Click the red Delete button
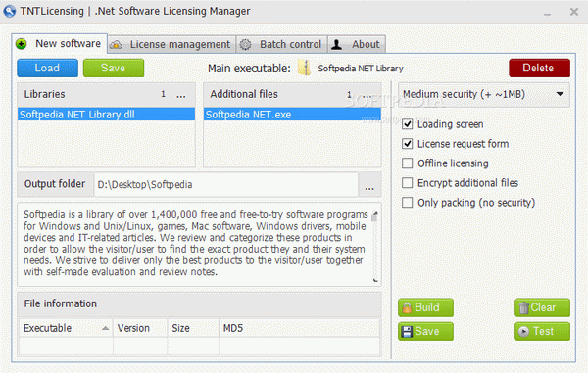 point(539,68)
